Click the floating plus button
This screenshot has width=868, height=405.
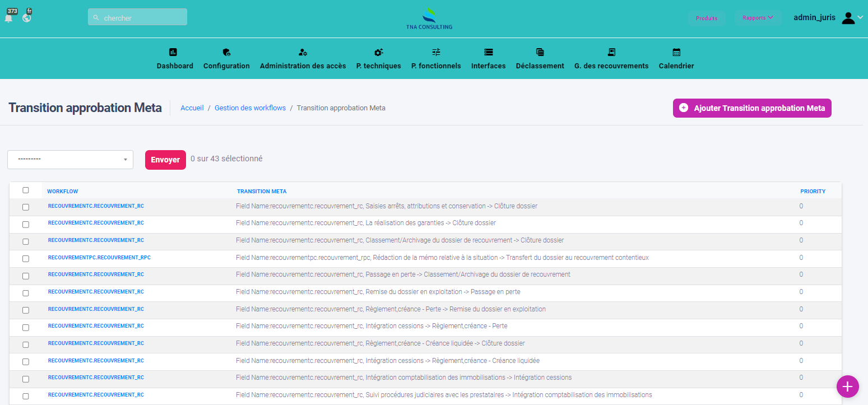(847, 387)
